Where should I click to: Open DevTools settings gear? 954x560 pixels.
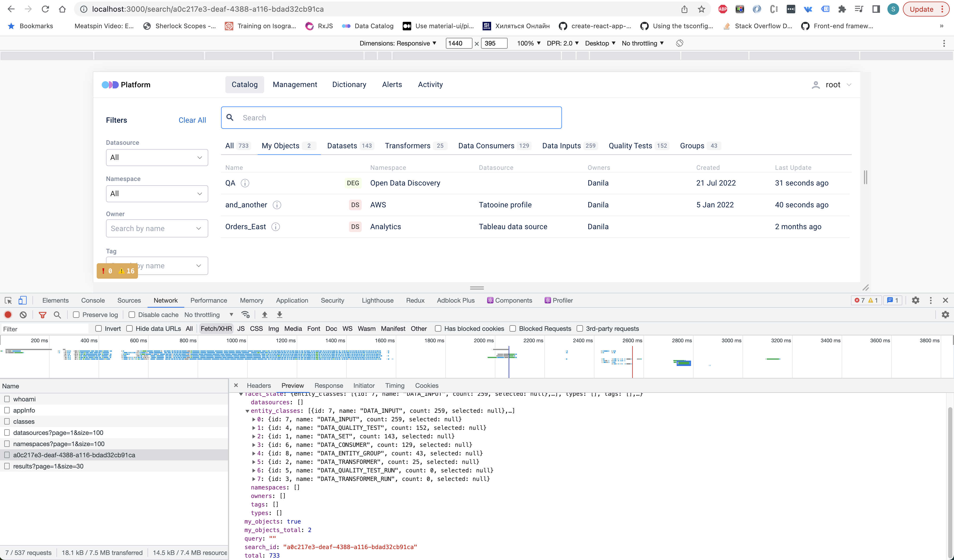pos(915,300)
